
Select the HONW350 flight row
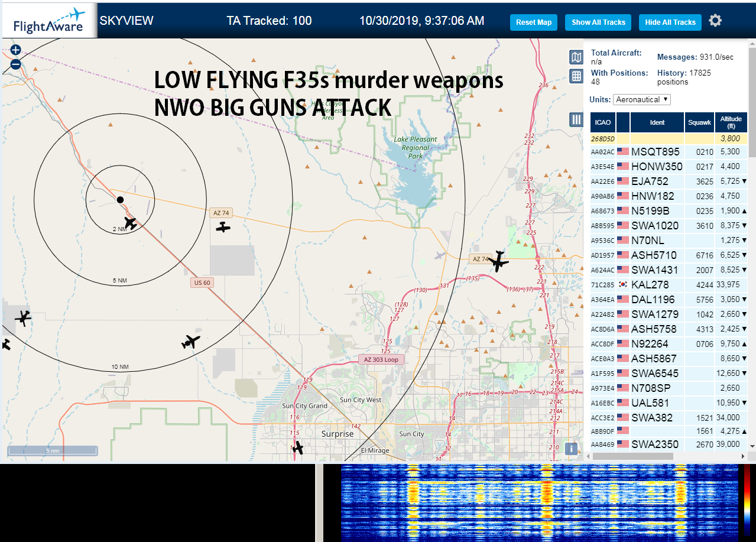point(669,167)
